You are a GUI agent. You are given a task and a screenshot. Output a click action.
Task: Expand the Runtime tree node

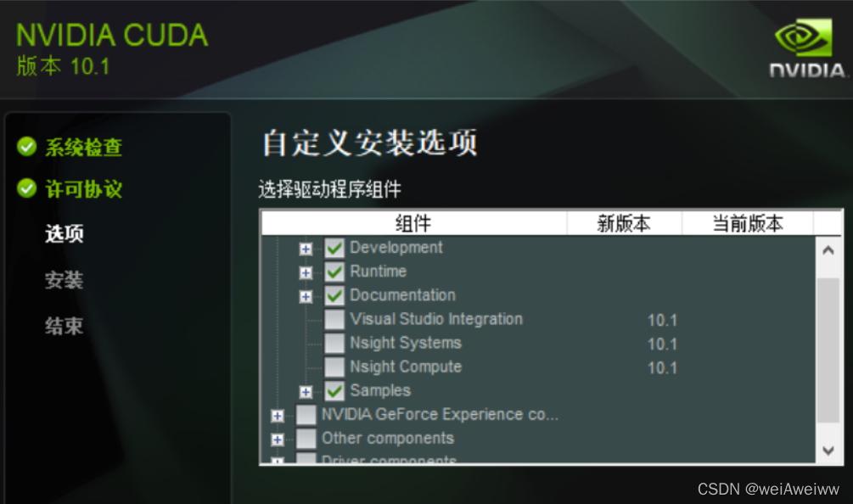click(306, 272)
